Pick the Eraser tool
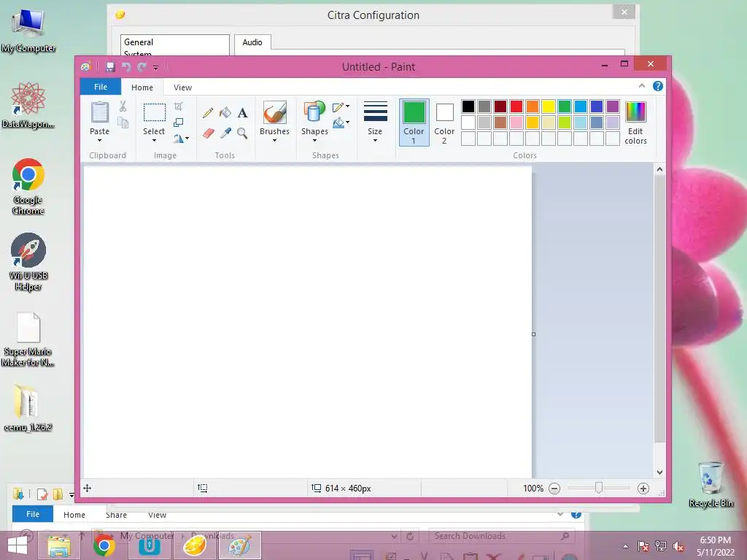 (x=208, y=133)
